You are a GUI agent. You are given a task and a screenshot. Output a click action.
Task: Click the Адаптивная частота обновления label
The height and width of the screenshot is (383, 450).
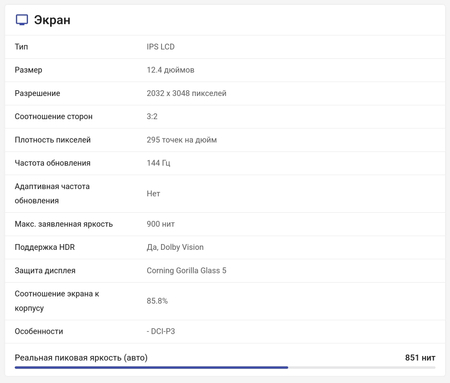[52, 193]
